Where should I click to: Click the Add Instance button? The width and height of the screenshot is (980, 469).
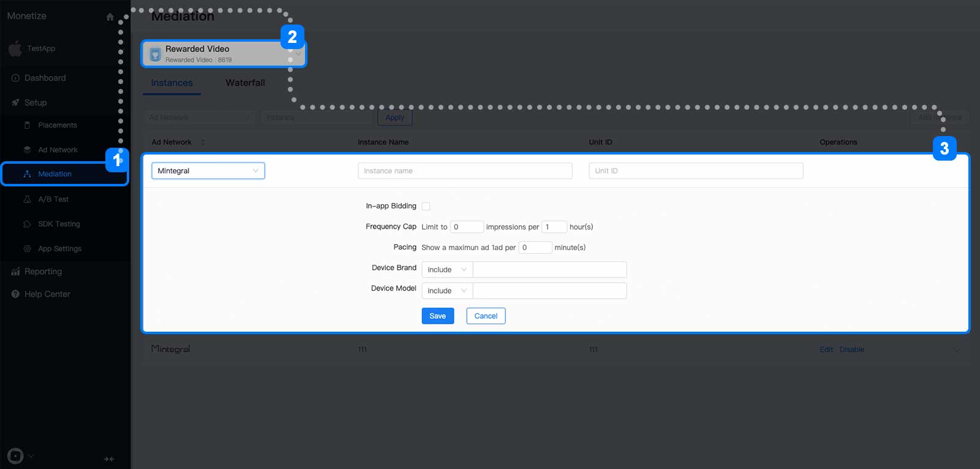940,118
